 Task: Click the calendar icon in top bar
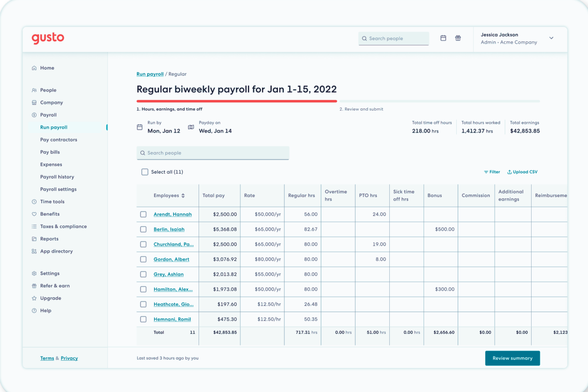click(444, 38)
